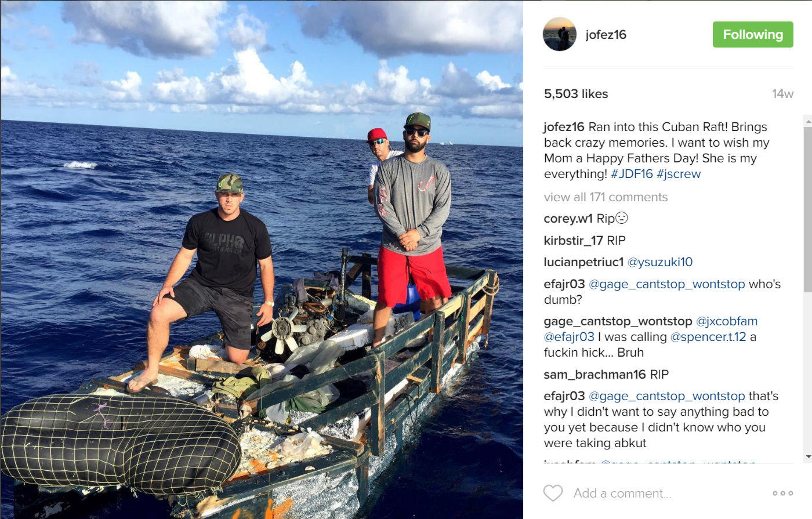Screen dimensions: 812x519
Task: Toggle the green Following button
Action: click(753, 34)
